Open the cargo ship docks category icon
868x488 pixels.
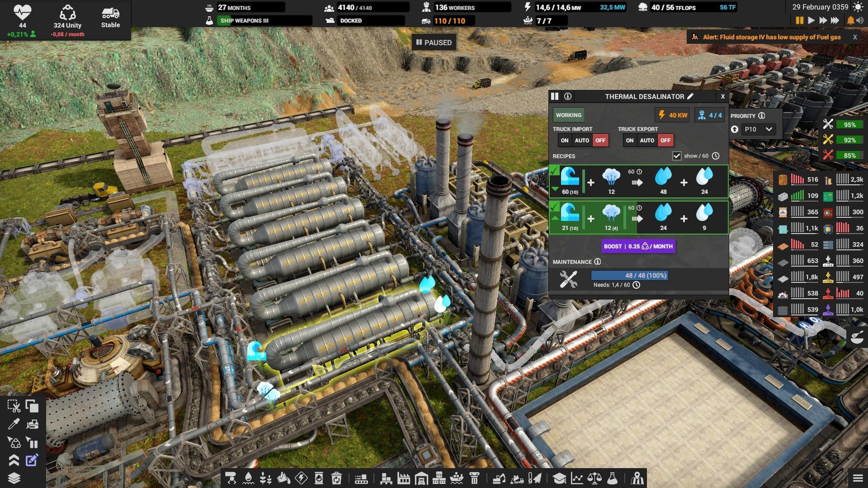pos(457,478)
